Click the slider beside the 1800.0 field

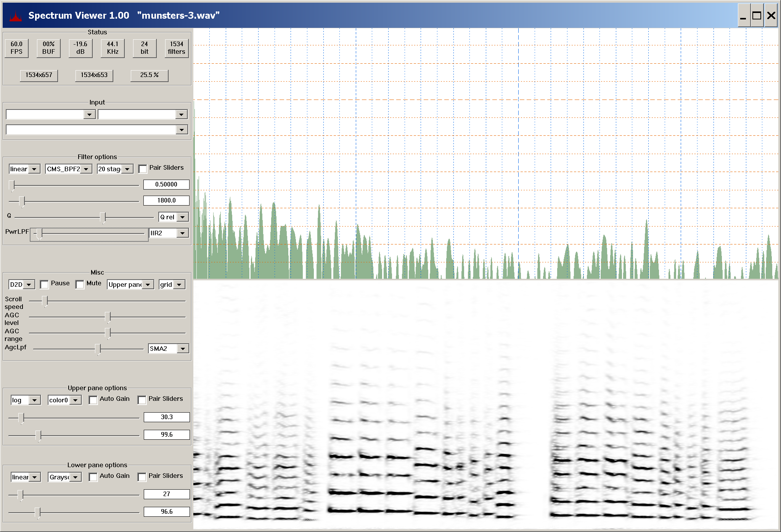pyautogui.click(x=74, y=201)
